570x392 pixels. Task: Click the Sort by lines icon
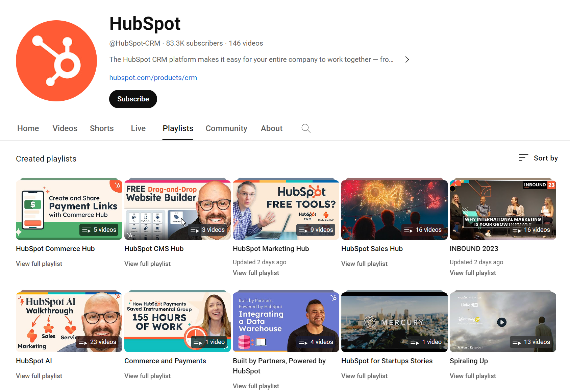pyautogui.click(x=523, y=158)
